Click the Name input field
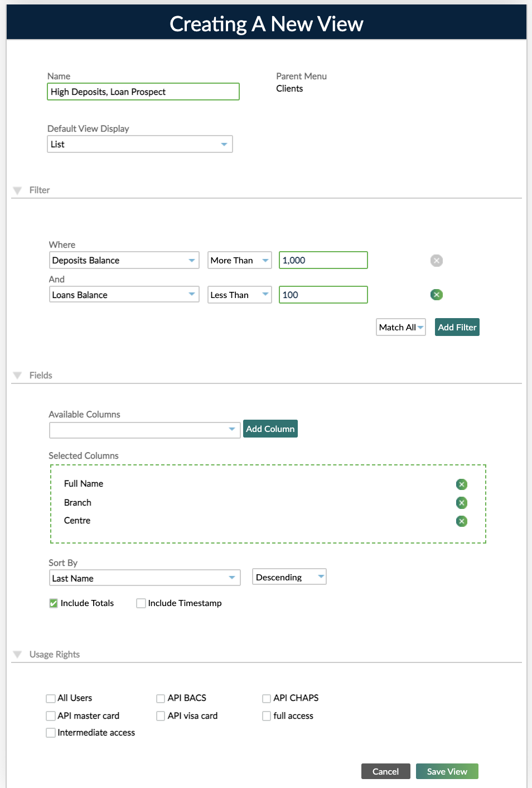The image size is (532, 788). (143, 92)
